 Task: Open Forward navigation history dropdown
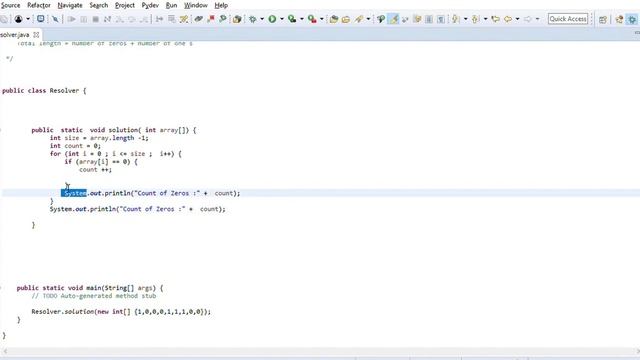coord(537,19)
